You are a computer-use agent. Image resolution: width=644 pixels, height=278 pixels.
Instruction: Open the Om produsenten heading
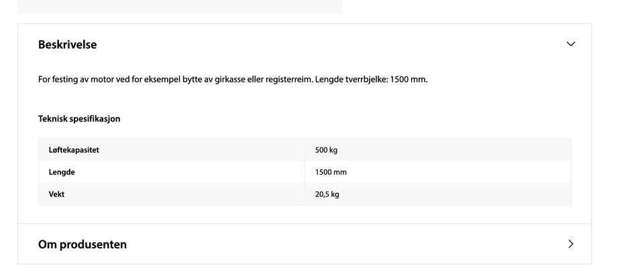82,245
